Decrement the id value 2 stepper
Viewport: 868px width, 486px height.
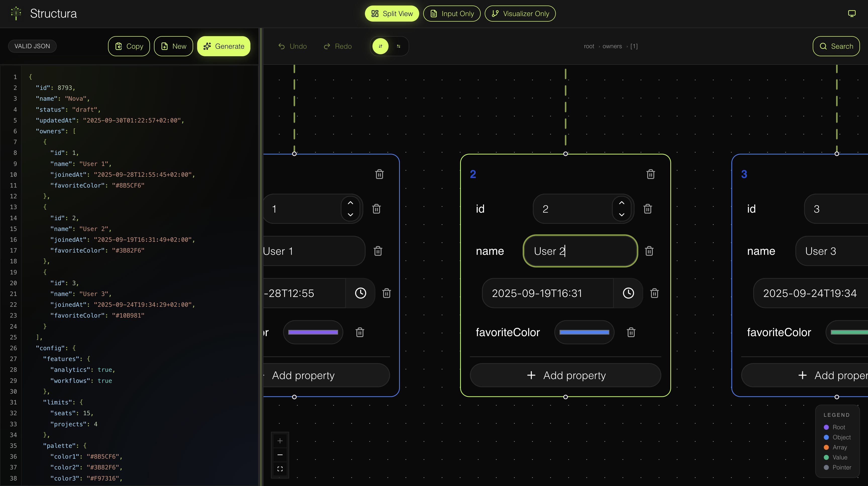coord(622,215)
